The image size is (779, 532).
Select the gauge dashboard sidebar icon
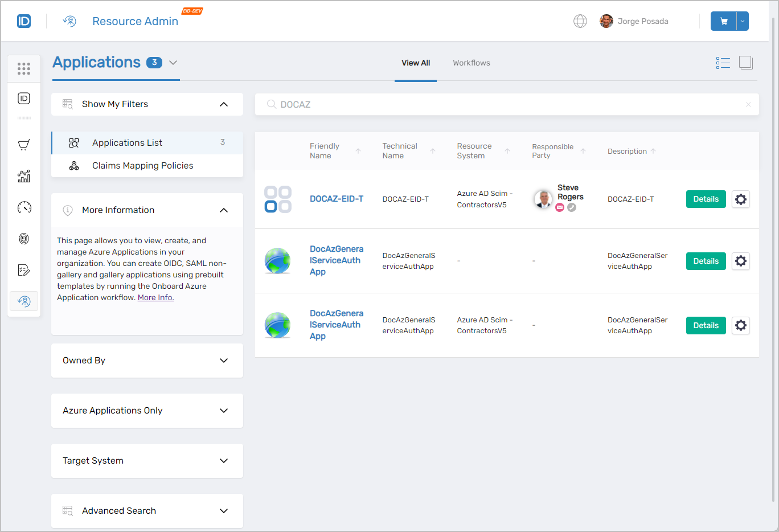pos(23,207)
